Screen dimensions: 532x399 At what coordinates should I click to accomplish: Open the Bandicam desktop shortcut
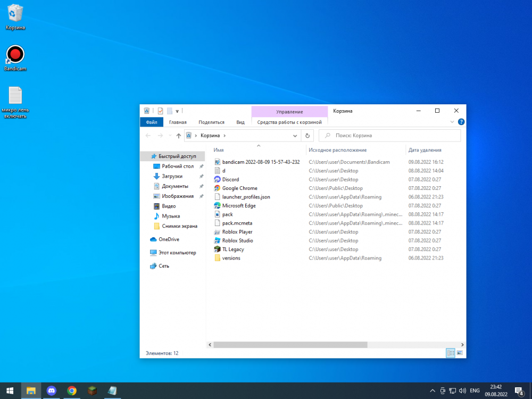(x=15, y=58)
